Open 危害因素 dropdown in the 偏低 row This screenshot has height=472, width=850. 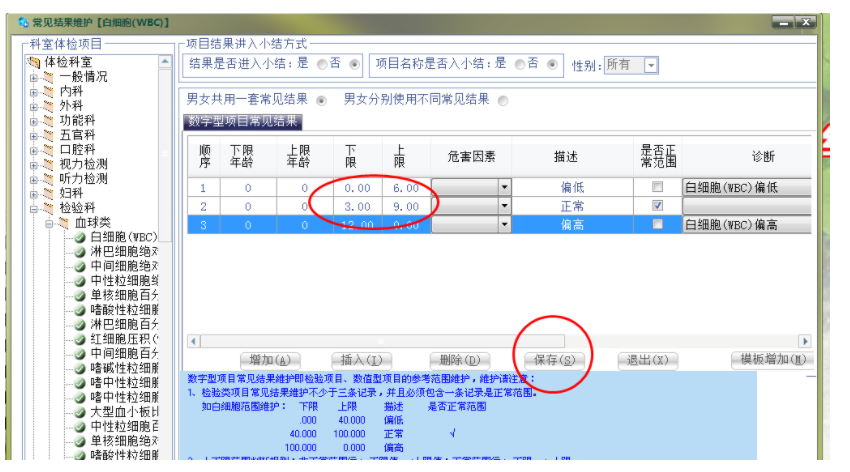(x=504, y=187)
